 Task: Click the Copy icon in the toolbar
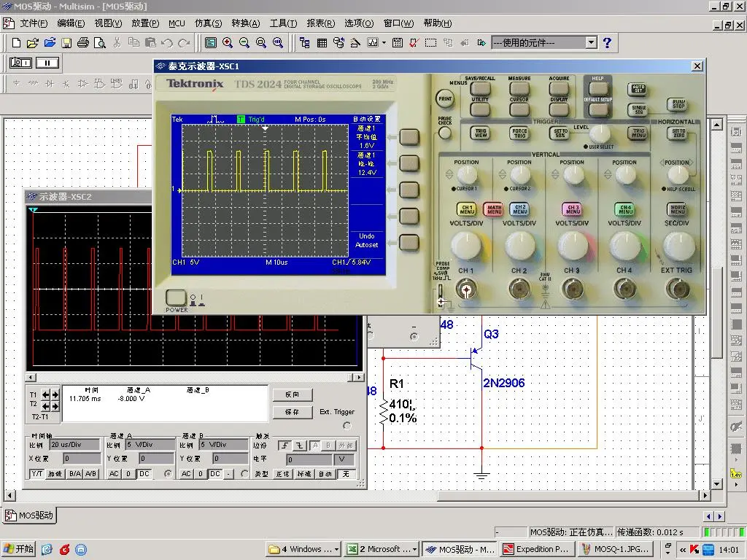pyautogui.click(x=134, y=43)
